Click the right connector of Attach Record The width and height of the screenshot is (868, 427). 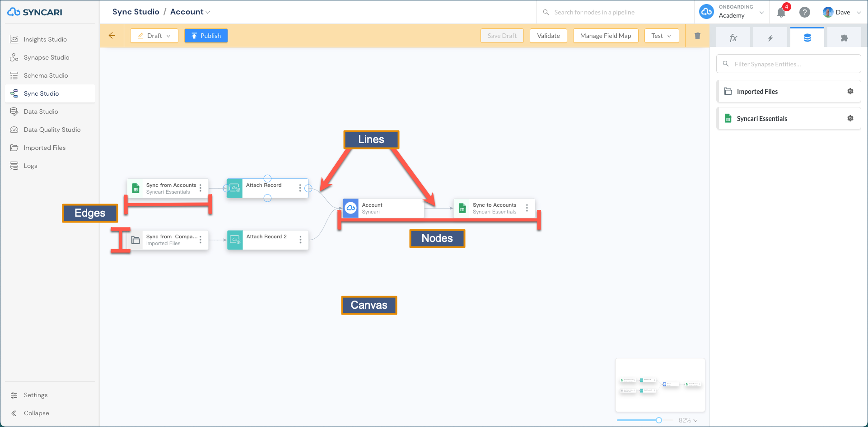(x=308, y=188)
